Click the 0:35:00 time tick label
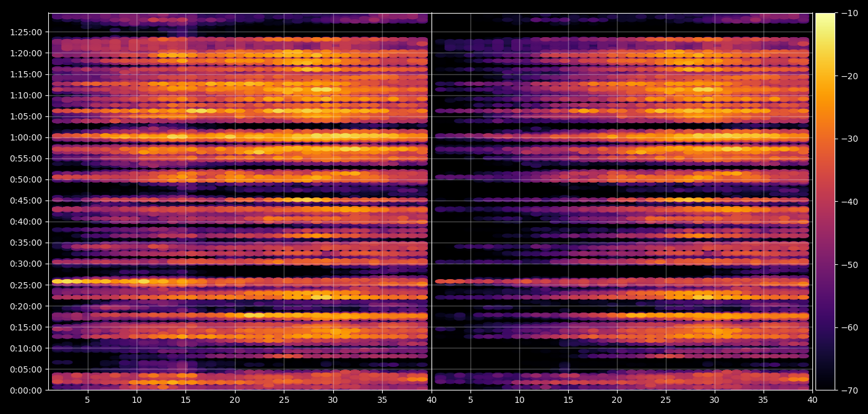868x414 pixels. click(x=26, y=243)
